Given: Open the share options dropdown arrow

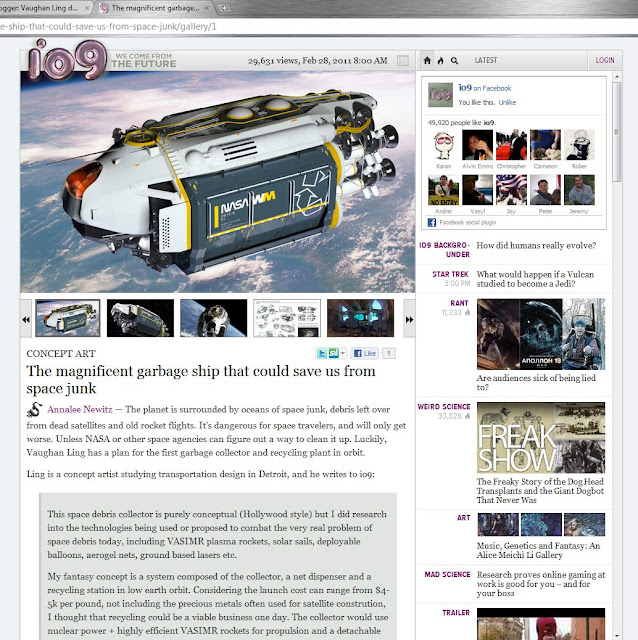Looking at the screenshot, I should point(343,353).
